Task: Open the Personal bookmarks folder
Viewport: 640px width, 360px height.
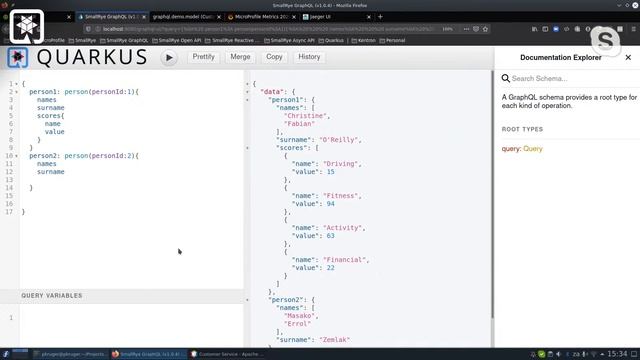Action: coord(392,40)
